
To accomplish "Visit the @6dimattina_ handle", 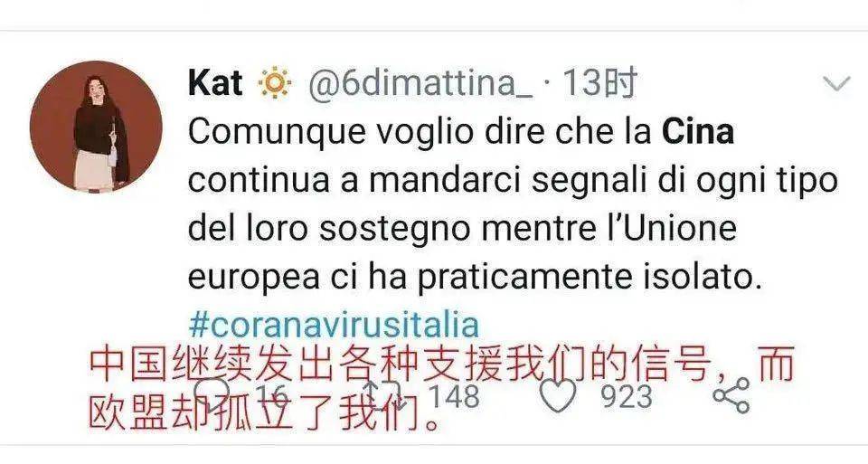I will [420, 83].
